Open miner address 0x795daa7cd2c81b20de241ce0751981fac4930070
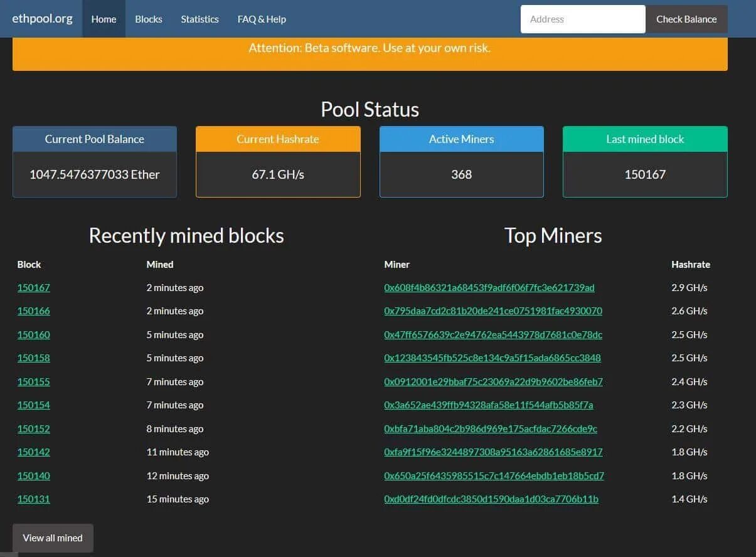The height and width of the screenshot is (557, 756). tap(493, 311)
